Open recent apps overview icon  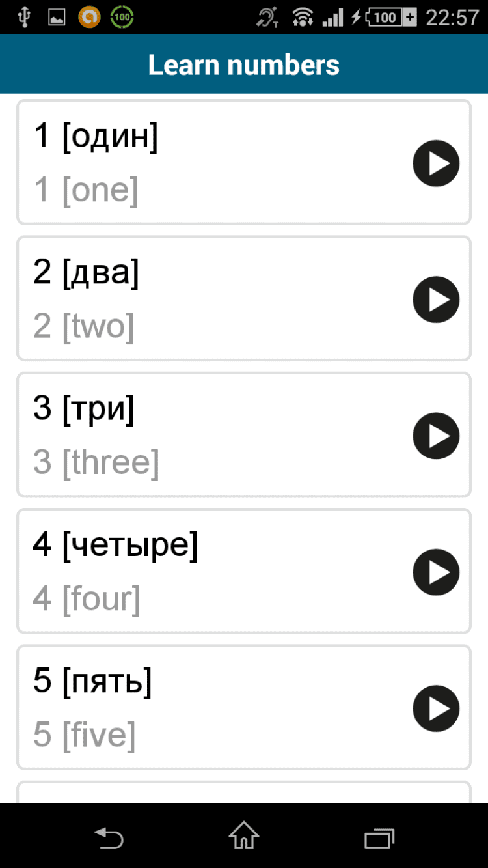coord(379,837)
